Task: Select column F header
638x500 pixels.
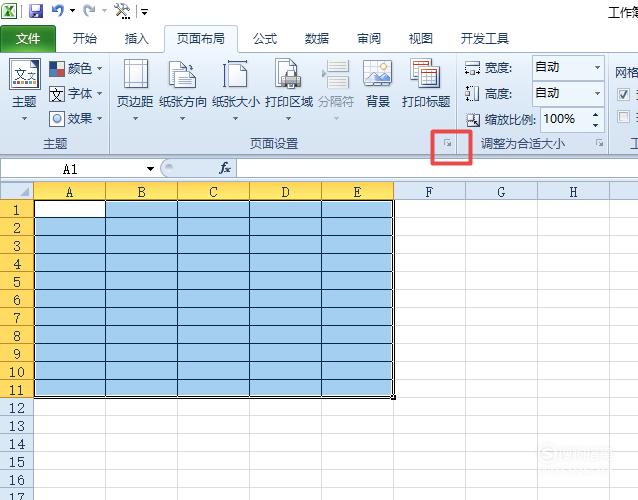Action: pyautogui.click(x=429, y=192)
